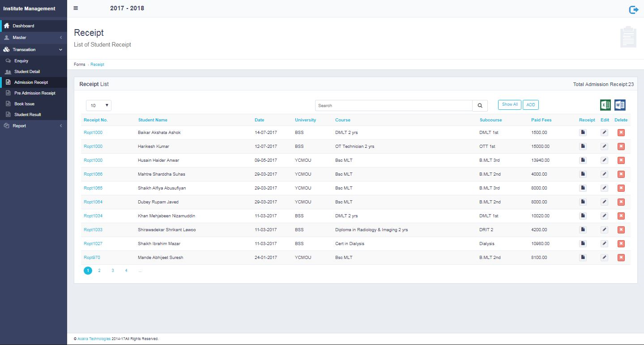Delete the receipt for Husain Haider Anwar

621,160
